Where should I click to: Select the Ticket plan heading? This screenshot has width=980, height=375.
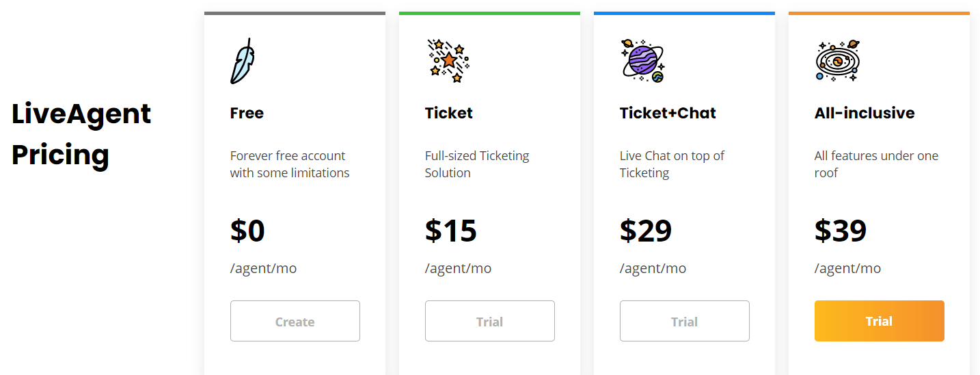449,113
